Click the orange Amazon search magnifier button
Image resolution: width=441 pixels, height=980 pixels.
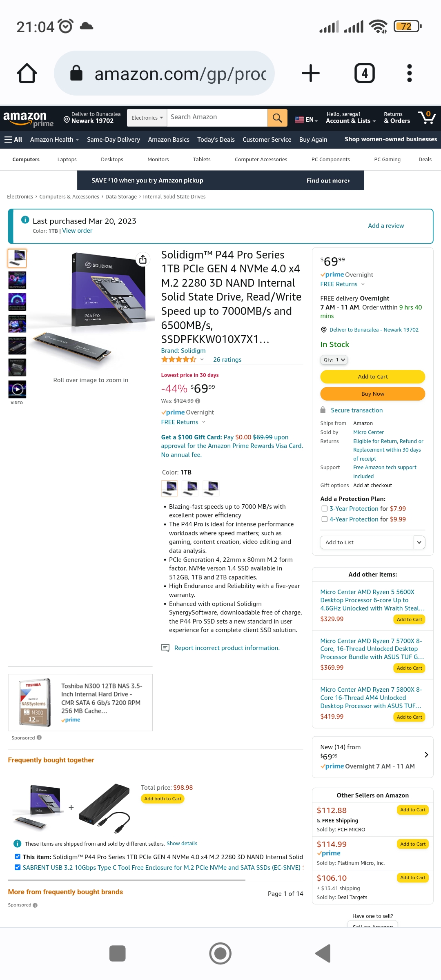(277, 118)
